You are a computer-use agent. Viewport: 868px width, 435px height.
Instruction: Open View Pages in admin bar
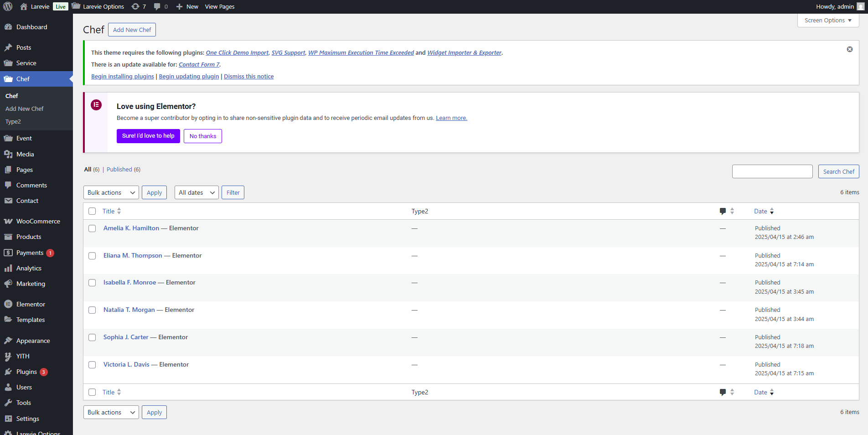click(220, 6)
